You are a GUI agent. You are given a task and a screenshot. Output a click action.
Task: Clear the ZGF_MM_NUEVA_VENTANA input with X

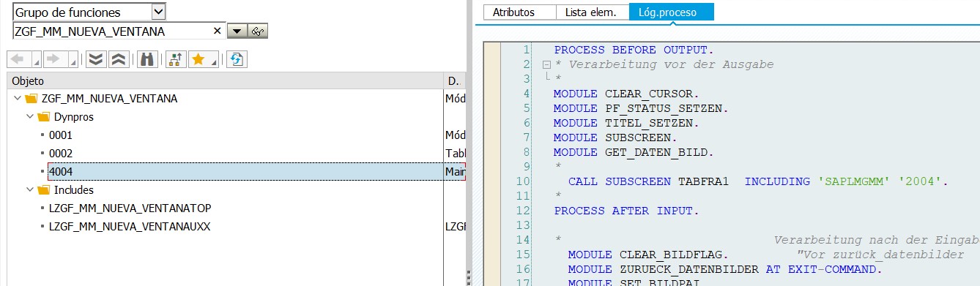click(x=217, y=31)
